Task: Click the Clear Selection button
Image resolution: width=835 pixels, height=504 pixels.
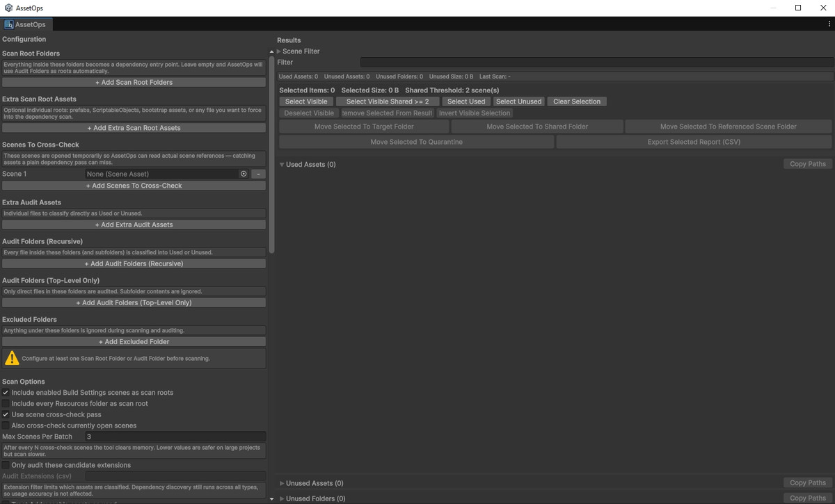Action: pos(577,101)
